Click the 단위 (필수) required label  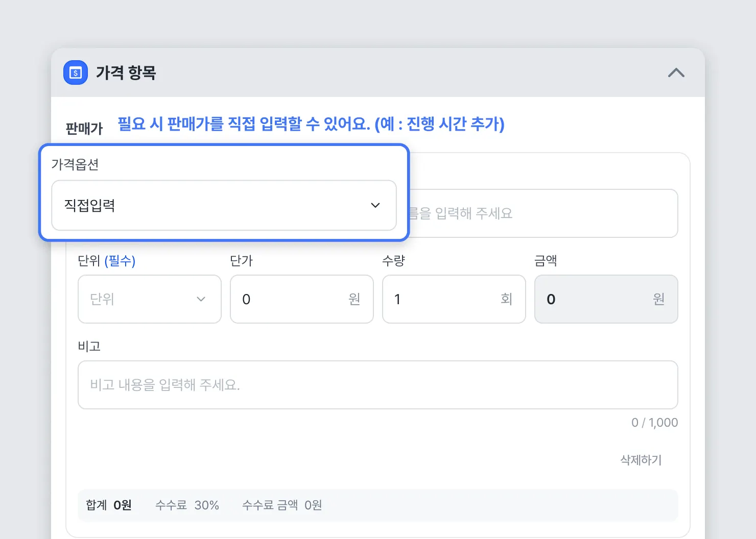pos(106,261)
